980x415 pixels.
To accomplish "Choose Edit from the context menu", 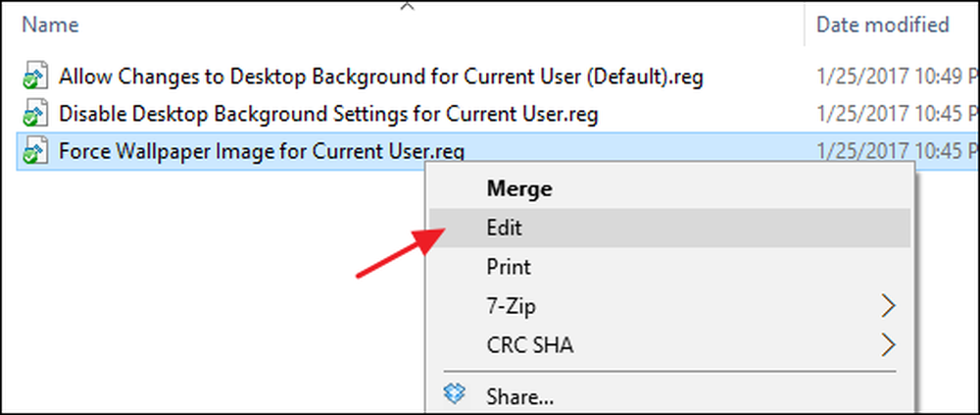I will [668, 228].
